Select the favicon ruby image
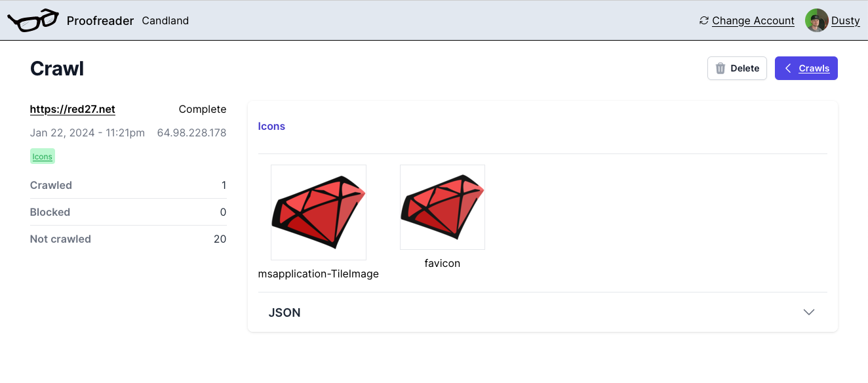The image size is (868, 383). (x=443, y=207)
